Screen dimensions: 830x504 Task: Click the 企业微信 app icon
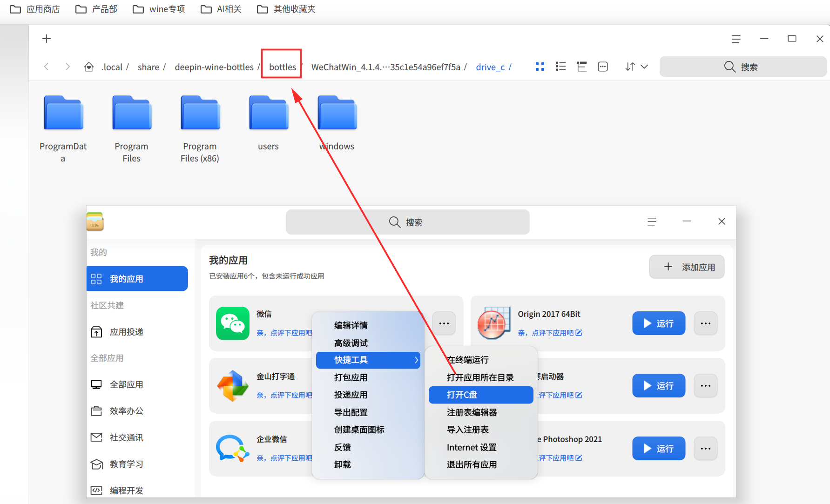click(233, 449)
